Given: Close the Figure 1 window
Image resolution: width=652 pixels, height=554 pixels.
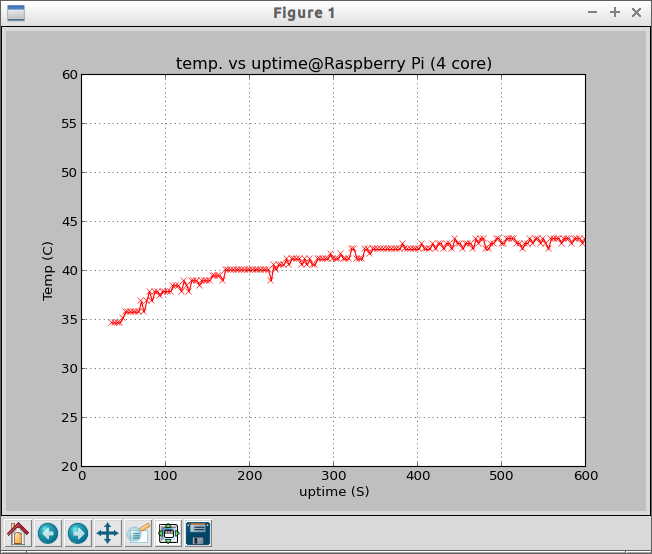Looking at the screenshot, I should [636, 12].
